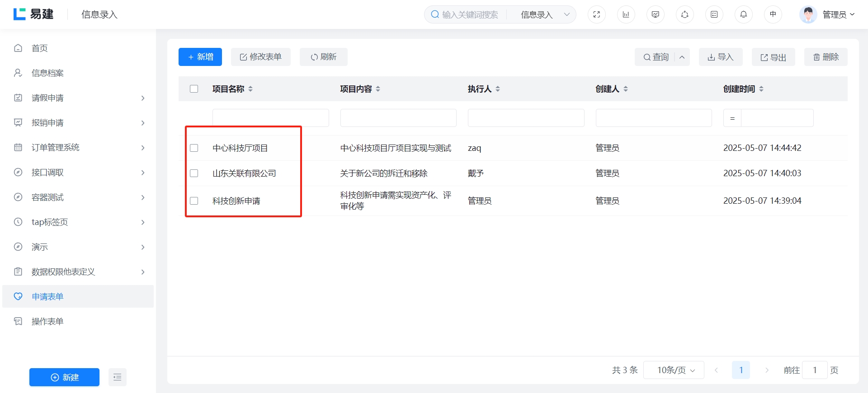Open the 管理员 user account dropdown
The height and width of the screenshot is (393, 868).
click(839, 14)
